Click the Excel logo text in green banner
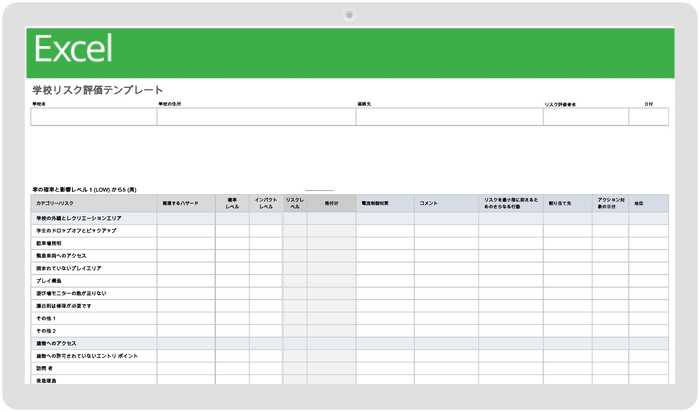This screenshot has width=700, height=412. 73,49
